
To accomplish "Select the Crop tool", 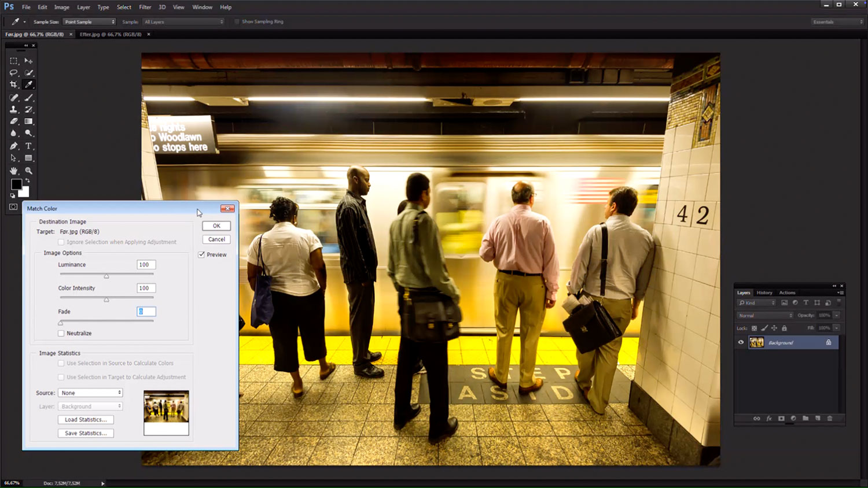I will click(14, 84).
